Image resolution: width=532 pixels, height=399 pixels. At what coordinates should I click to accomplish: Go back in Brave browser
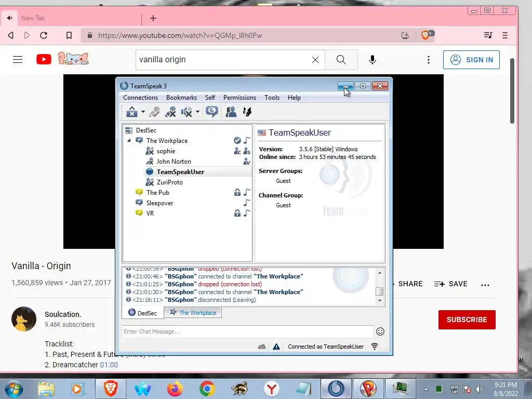click(x=10, y=35)
